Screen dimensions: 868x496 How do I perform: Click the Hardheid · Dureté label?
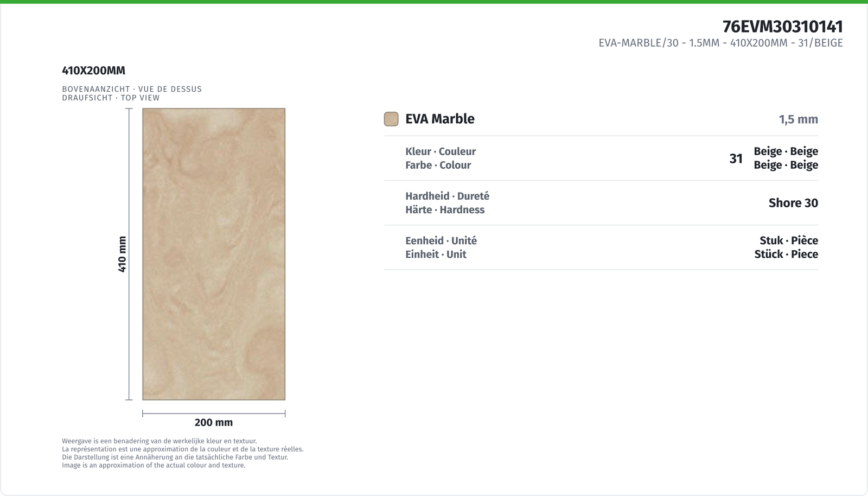[447, 196]
